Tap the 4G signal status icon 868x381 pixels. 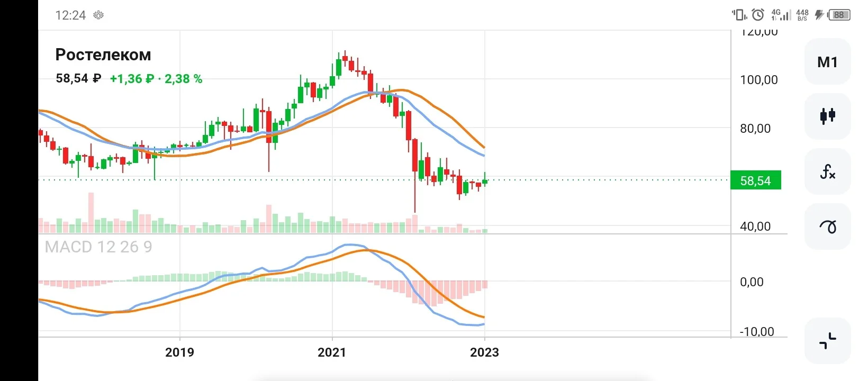coord(781,15)
